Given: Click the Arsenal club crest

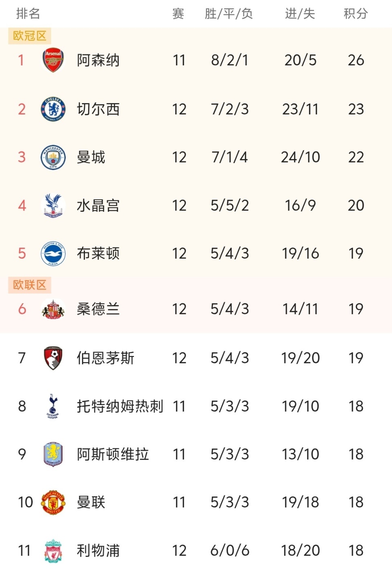Looking at the screenshot, I should coord(53,60).
